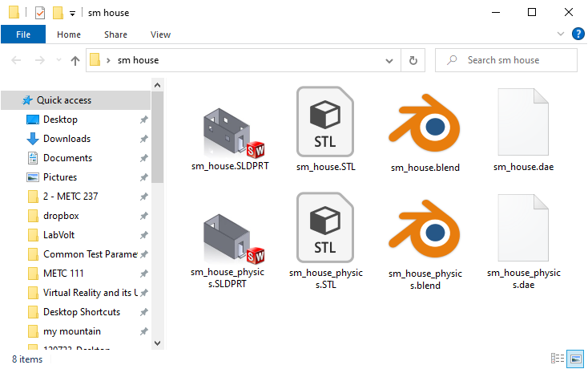Screen dimensions: 588x369
Task: Open the Recent locations dropdown arrow
Action: tap(58, 60)
